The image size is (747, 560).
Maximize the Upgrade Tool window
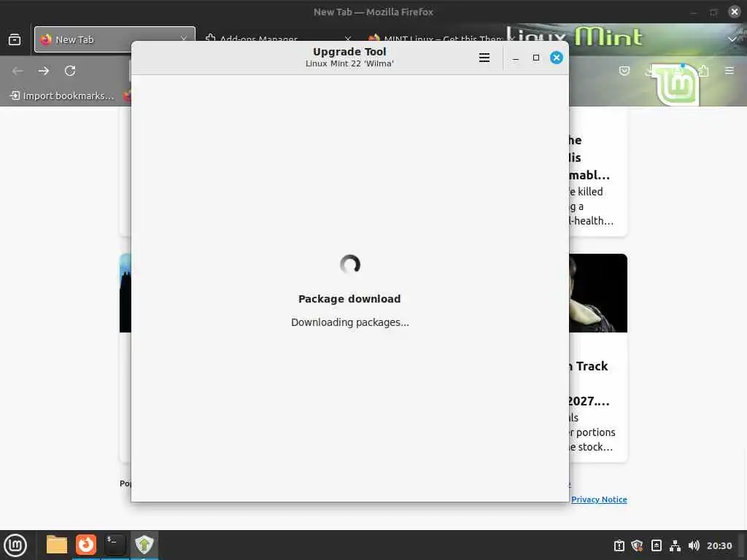(x=536, y=58)
